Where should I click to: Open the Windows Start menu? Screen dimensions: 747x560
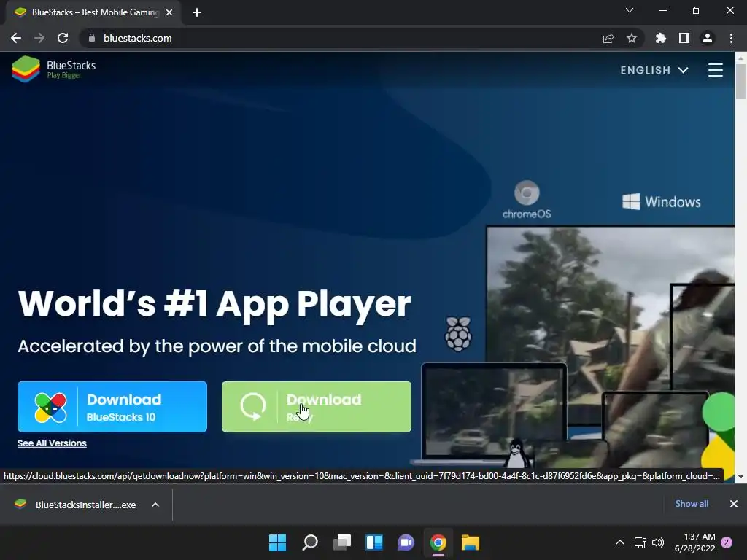pos(277,542)
